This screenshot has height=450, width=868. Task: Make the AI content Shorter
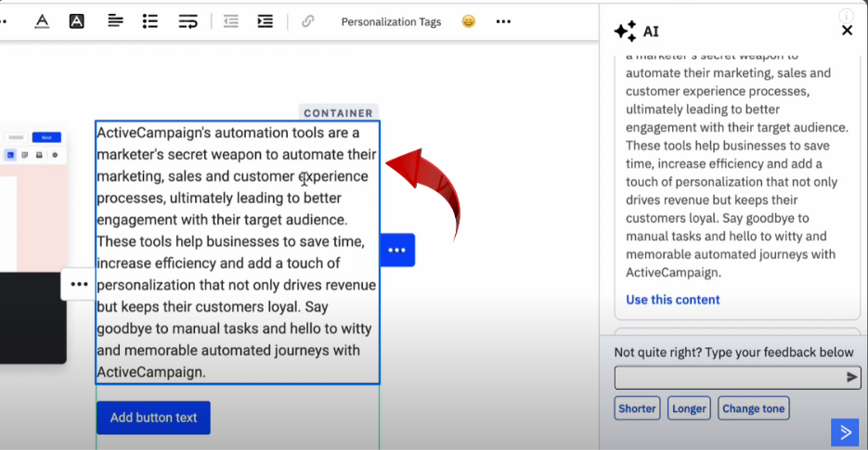point(637,408)
